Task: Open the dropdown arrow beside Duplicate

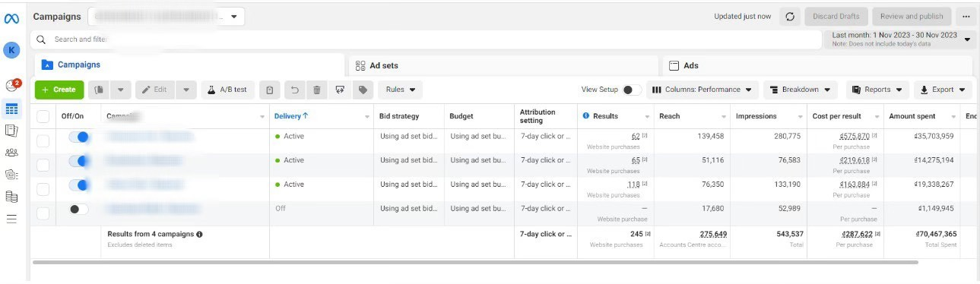Action: (x=121, y=90)
